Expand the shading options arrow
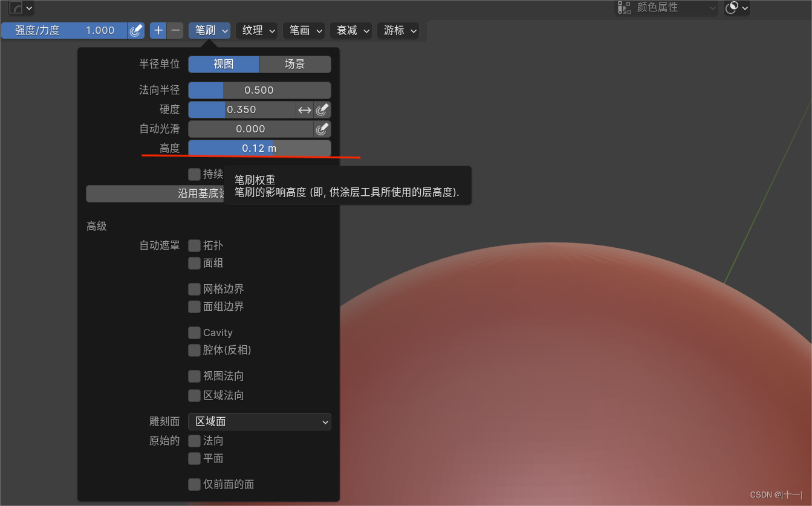 [745, 8]
